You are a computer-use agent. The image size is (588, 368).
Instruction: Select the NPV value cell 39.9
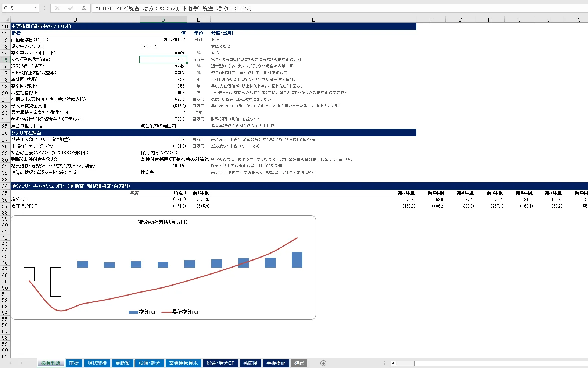click(163, 60)
